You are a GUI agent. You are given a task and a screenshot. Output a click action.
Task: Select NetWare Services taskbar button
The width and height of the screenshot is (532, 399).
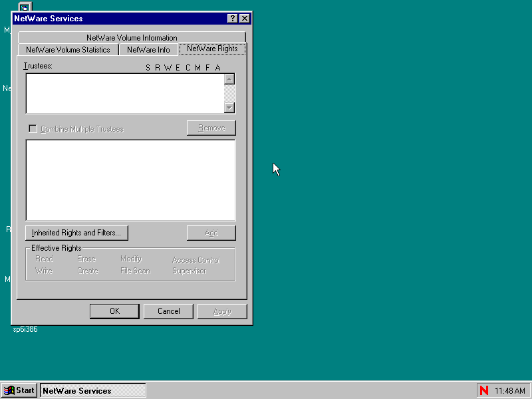(93, 390)
